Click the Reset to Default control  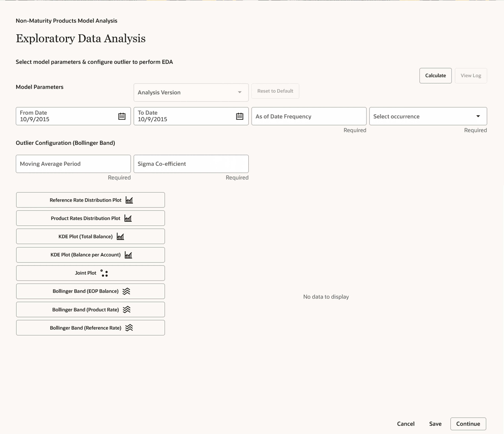pos(275,91)
